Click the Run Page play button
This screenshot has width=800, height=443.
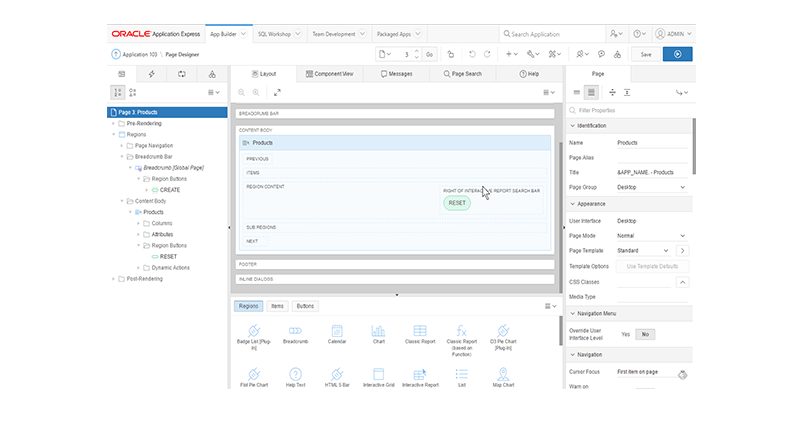point(677,54)
